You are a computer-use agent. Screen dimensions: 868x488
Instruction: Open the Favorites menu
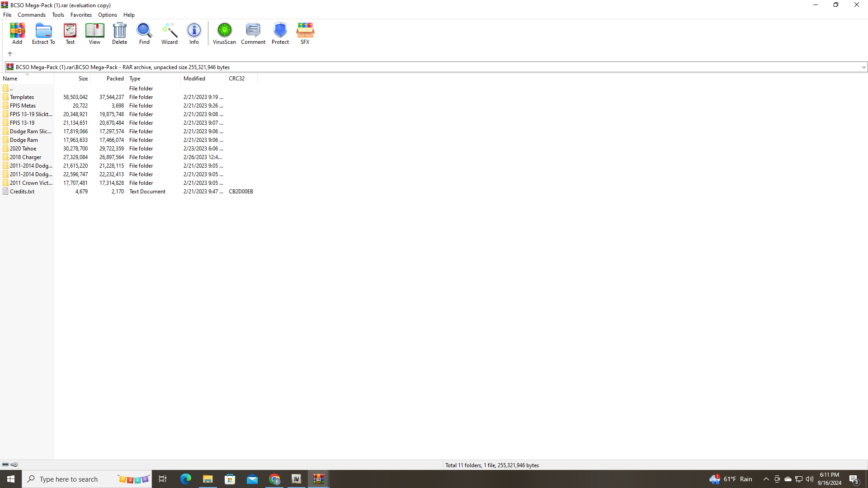[81, 15]
